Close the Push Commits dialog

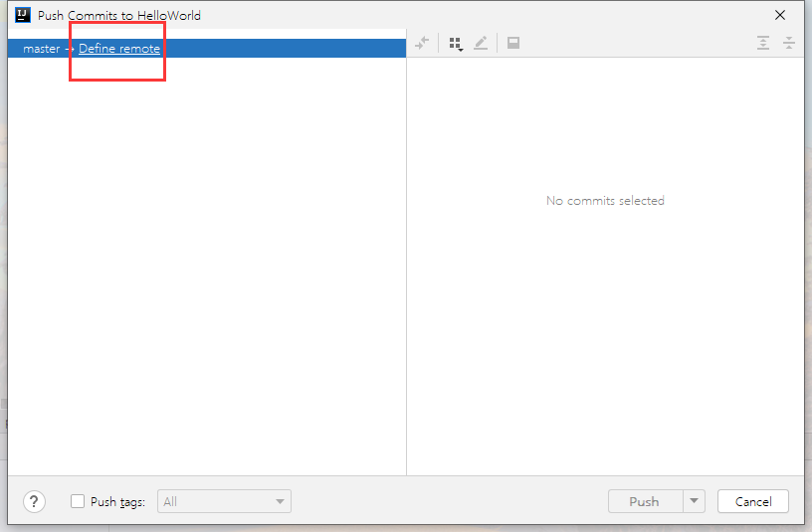click(x=780, y=15)
